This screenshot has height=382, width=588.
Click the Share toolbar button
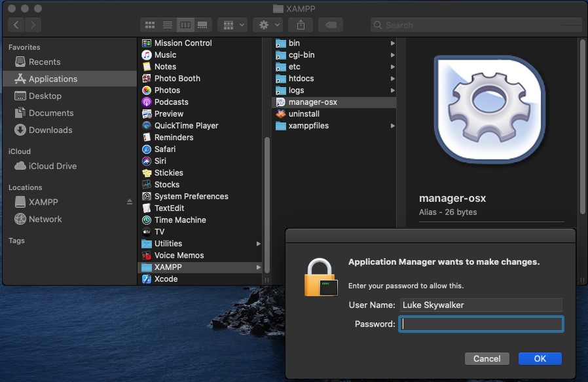point(301,25)
